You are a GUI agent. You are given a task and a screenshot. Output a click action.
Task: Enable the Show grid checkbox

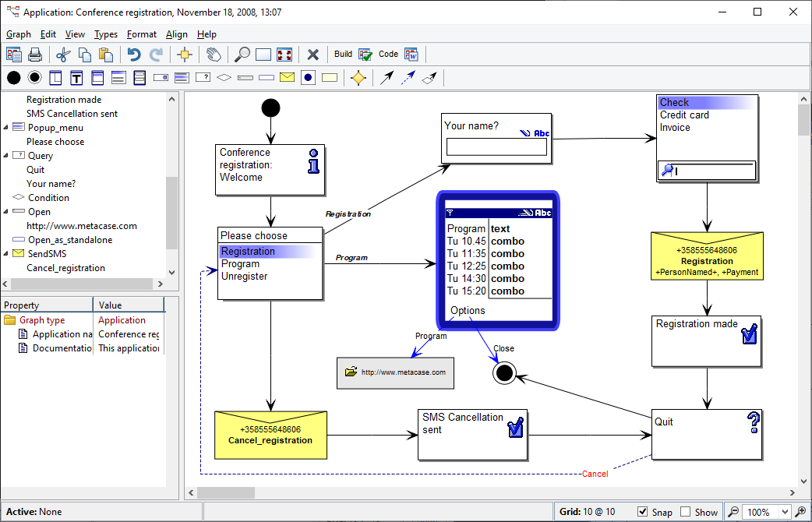(x=686, y=512)
